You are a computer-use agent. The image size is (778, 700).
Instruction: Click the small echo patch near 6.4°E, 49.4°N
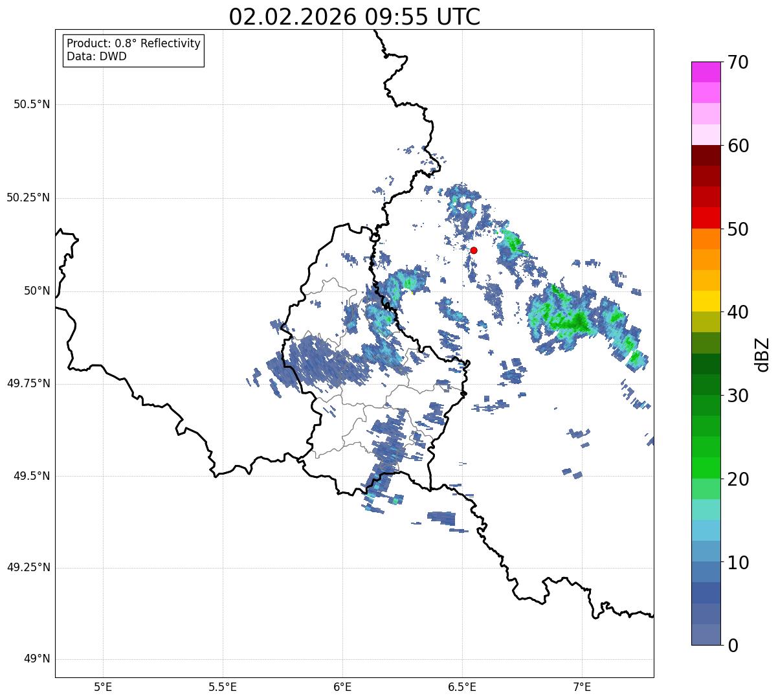442,517
